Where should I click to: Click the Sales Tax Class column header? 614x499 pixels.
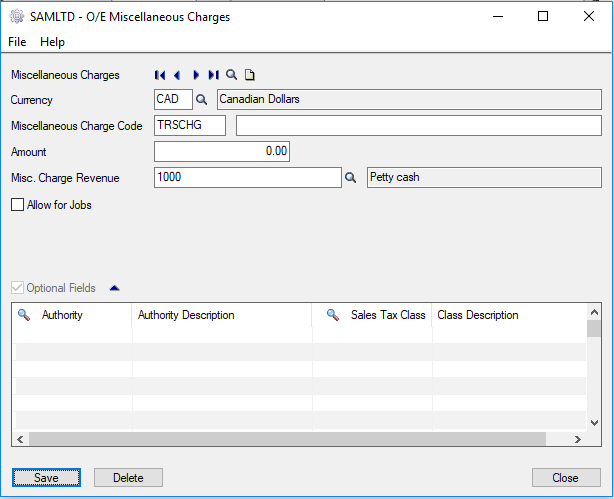point(372,315)
